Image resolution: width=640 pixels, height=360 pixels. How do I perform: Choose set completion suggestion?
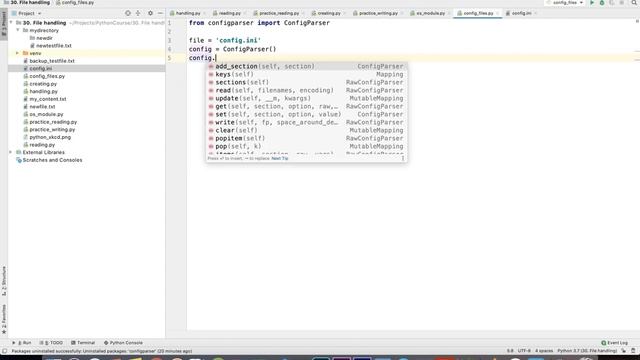pos(306,114)
